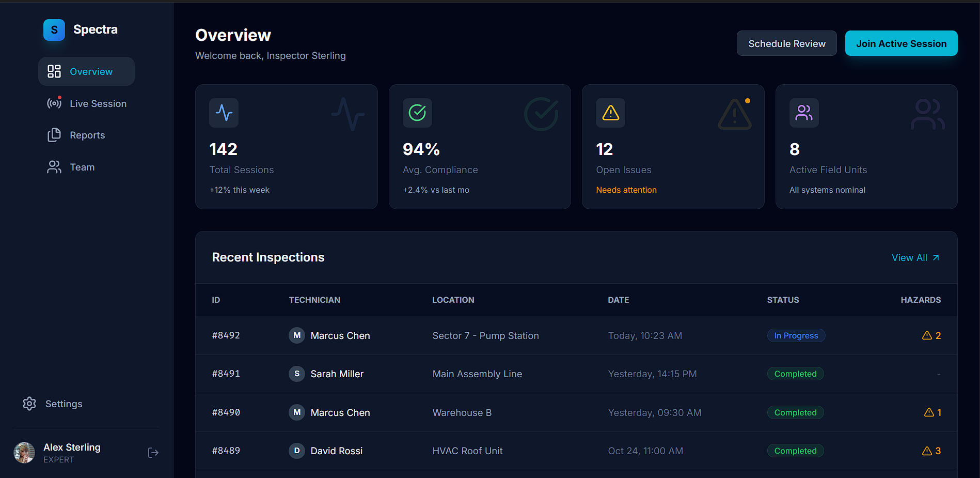This screenshot has width=980, height=478.
Task: Click the Sector 7 - Pump Station location
Action: 486,335
